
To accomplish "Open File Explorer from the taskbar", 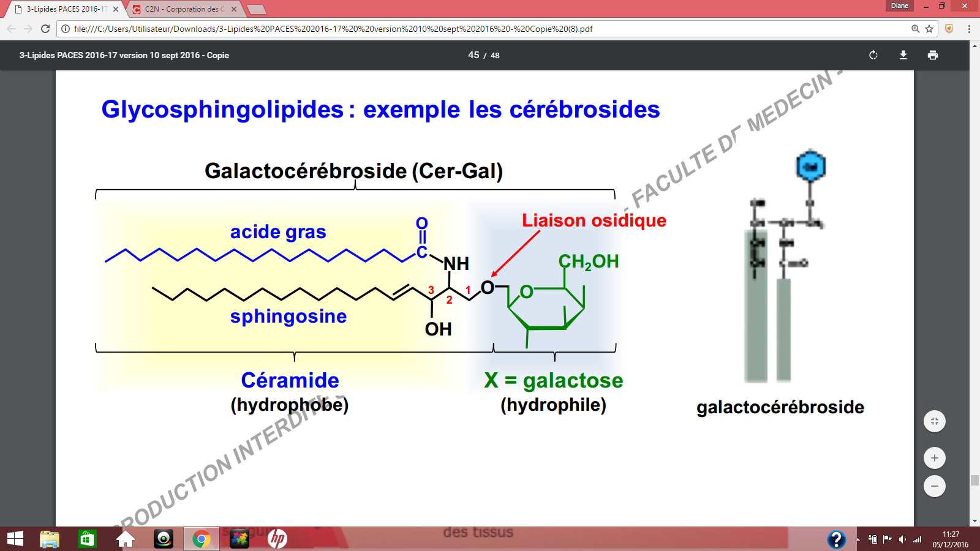I will point(50,539).
